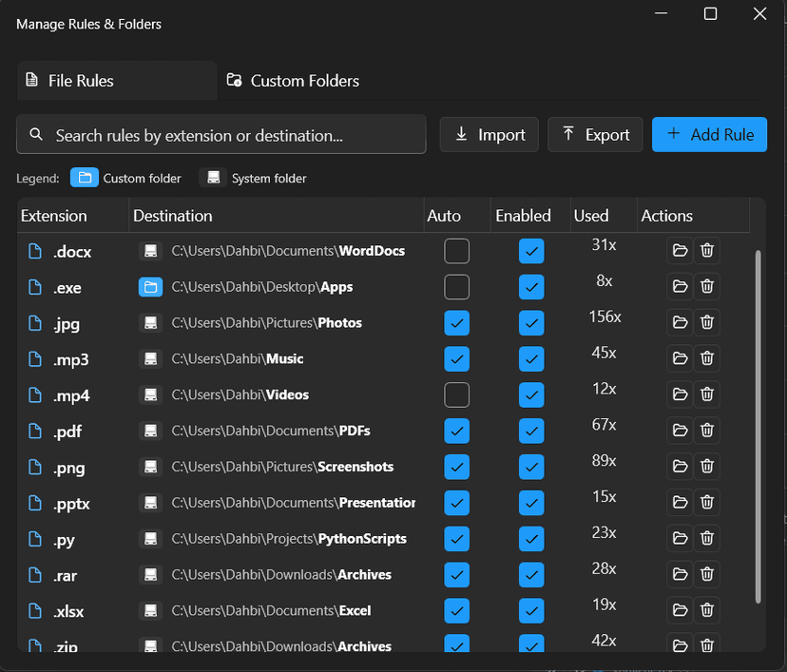Select the File Rules tab
This screenshot has height=672, width=787.
[116, 81]
